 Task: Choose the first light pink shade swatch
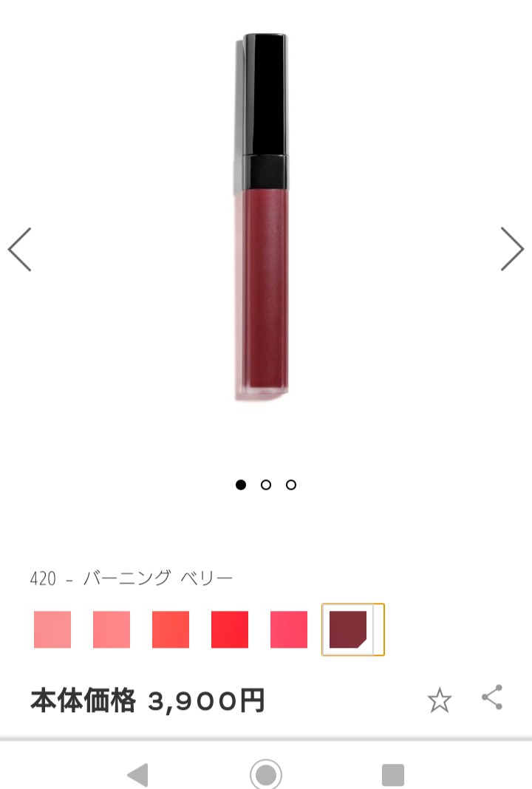pyautogui.click(x=52, y=629)
